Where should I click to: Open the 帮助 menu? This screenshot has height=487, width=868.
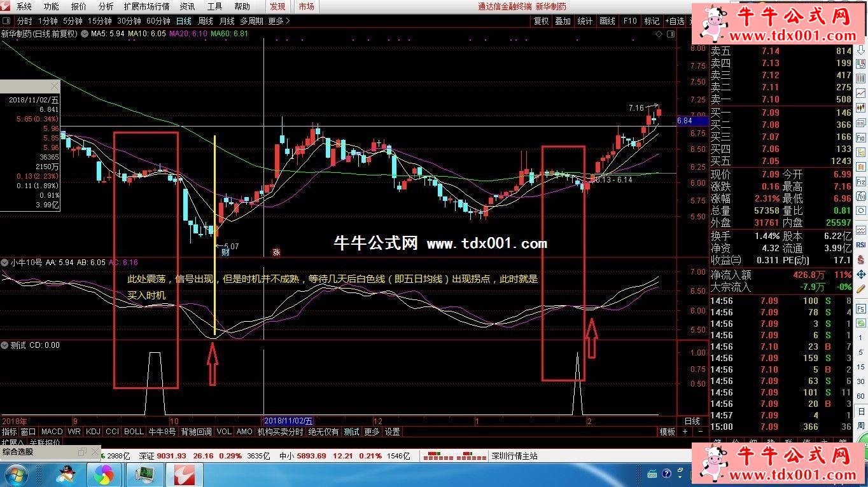(x=242, y=6)
